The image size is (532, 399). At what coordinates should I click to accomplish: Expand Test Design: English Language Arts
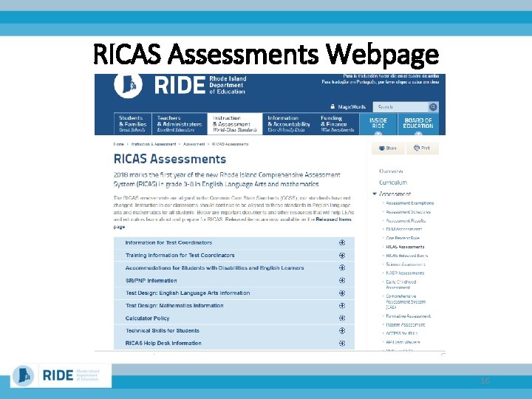click(x=234, y=293)
